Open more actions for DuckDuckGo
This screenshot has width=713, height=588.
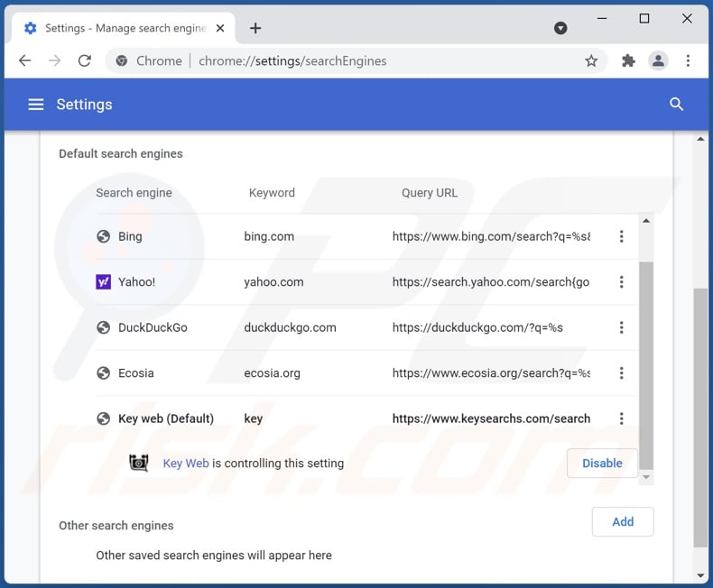[621, 327]
